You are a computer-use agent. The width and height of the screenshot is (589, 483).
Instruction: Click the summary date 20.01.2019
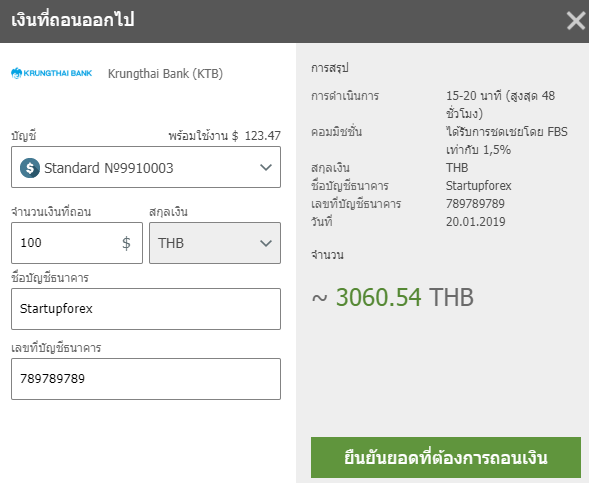point(476,222)
